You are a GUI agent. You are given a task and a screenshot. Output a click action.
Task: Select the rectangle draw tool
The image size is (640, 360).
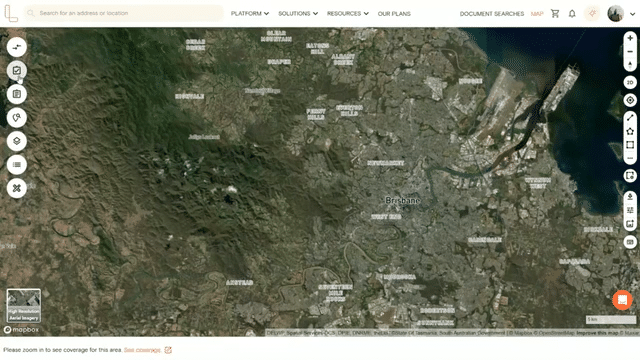tap(630, 145)
